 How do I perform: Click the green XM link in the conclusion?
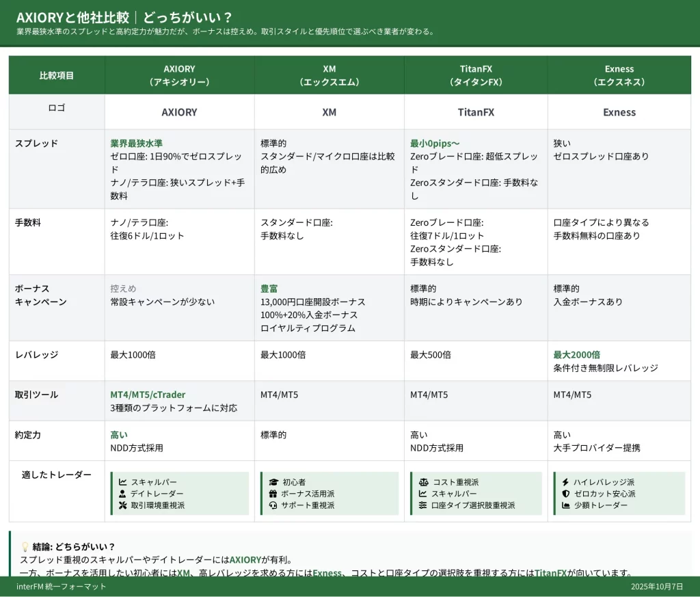(x=183, y=573)
